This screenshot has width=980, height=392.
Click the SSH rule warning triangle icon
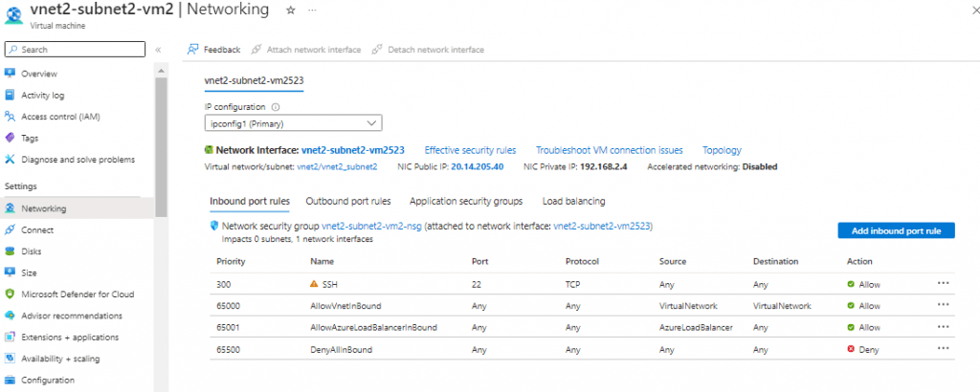coord(314,284)
